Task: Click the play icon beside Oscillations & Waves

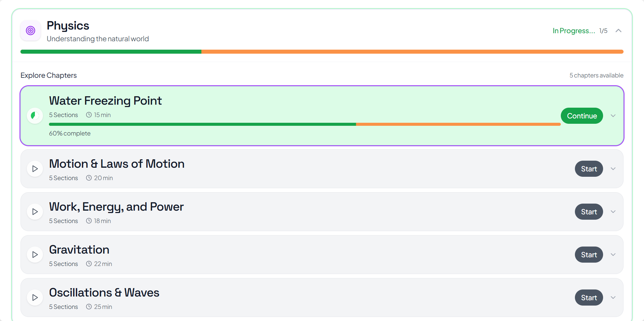Action: (x=35, y=298)
